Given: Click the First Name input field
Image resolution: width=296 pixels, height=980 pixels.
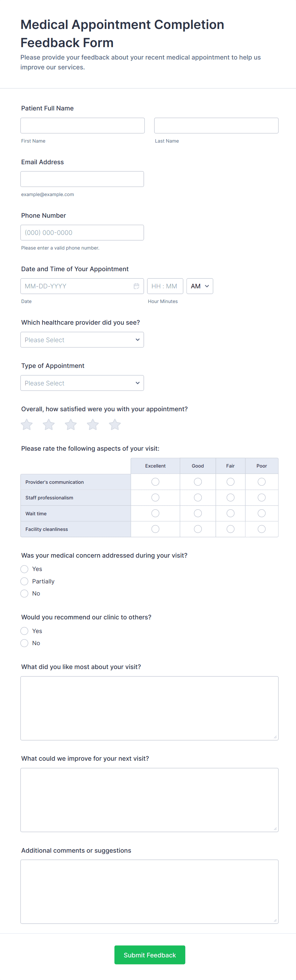Looking at the screenshot, I should [x=82, y=125].
